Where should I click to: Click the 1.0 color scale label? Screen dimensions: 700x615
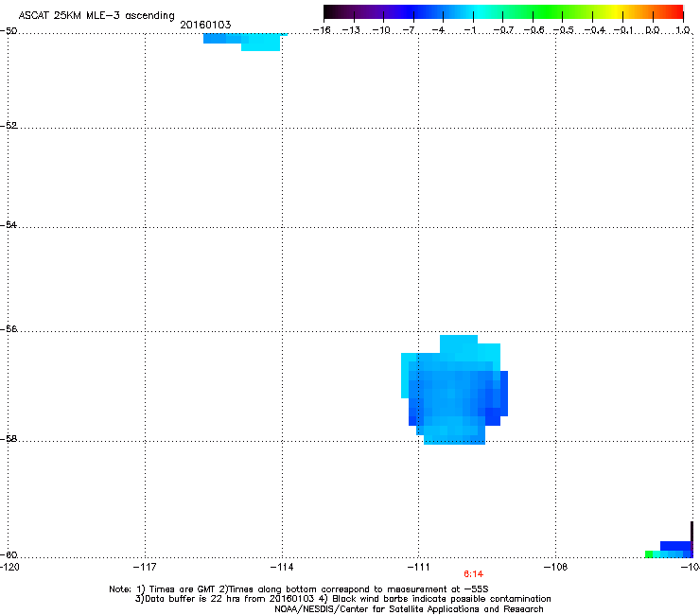coord(683,30)
